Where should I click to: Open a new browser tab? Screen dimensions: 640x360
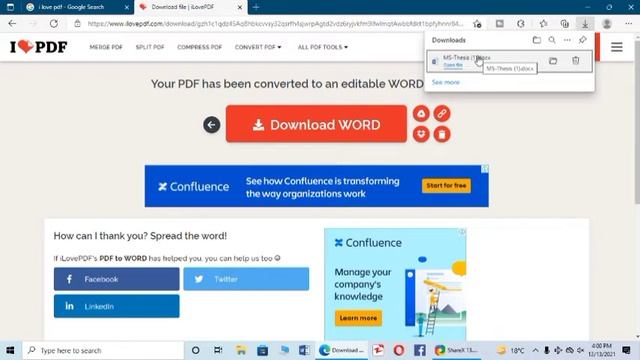(256, 7)
